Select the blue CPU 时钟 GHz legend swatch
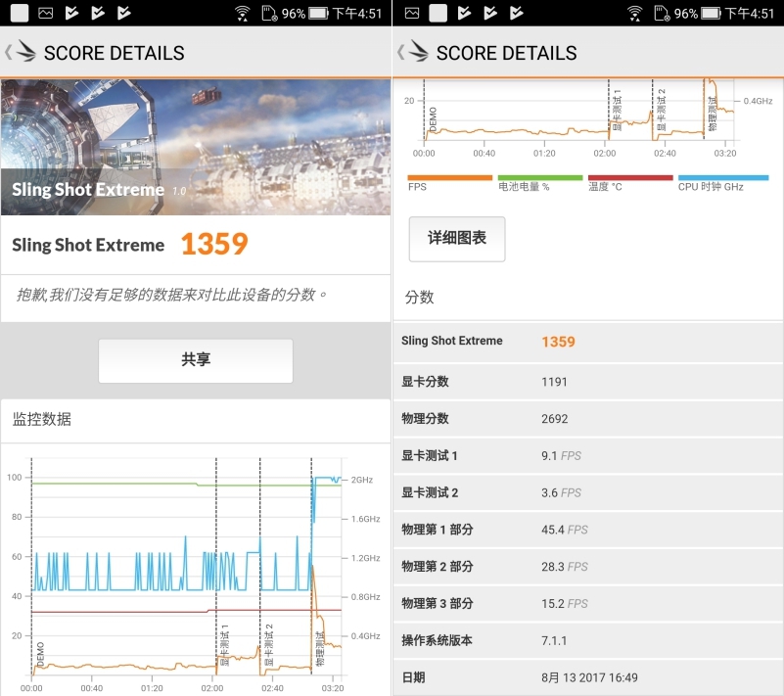The image size is (784, 696). (x=722, y=178)
